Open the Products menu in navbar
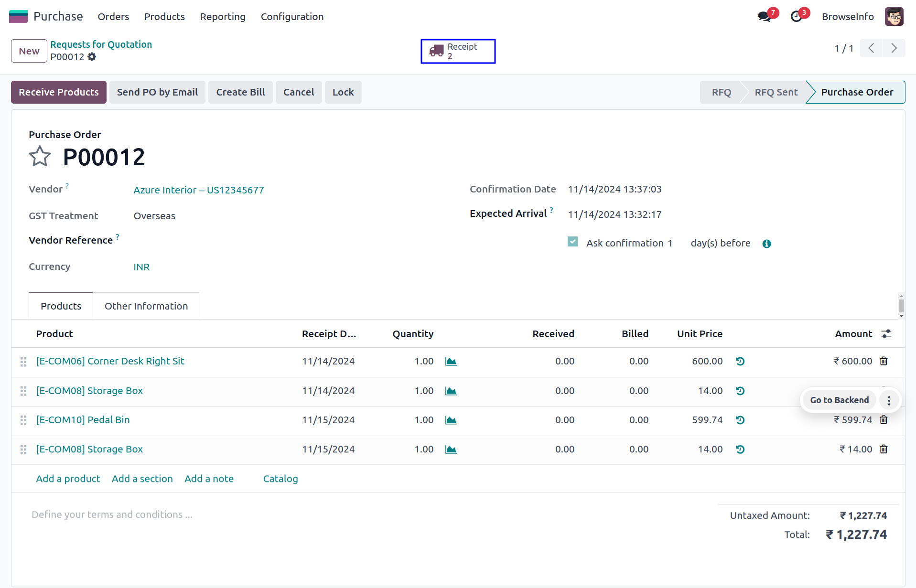Image resolution: width=916 pixels, height=588 pixels. [164, 17]
